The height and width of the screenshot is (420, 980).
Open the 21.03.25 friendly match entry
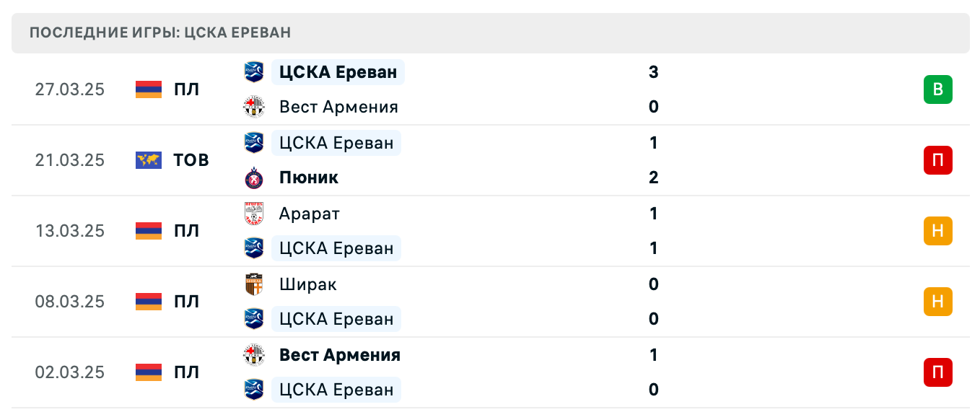[491, 160]
